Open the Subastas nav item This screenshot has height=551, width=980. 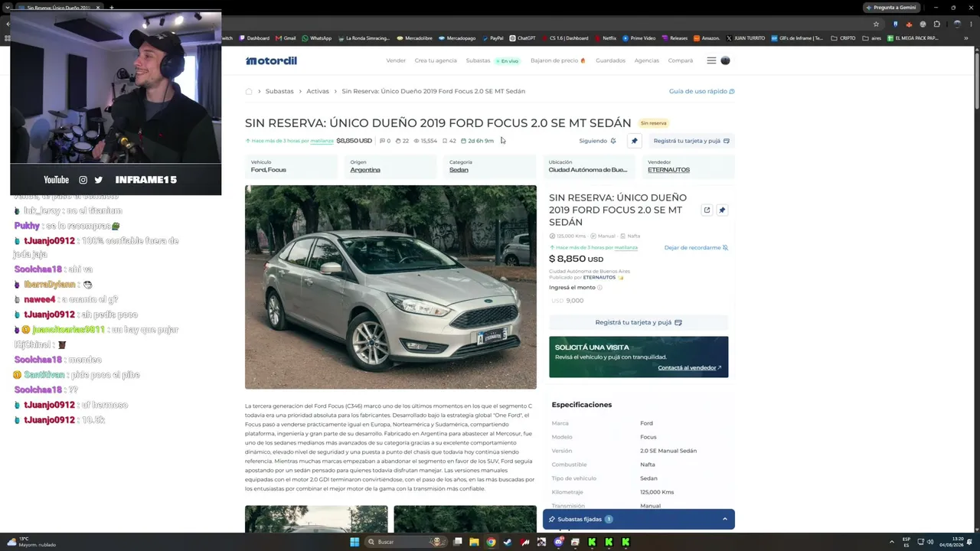478,60
